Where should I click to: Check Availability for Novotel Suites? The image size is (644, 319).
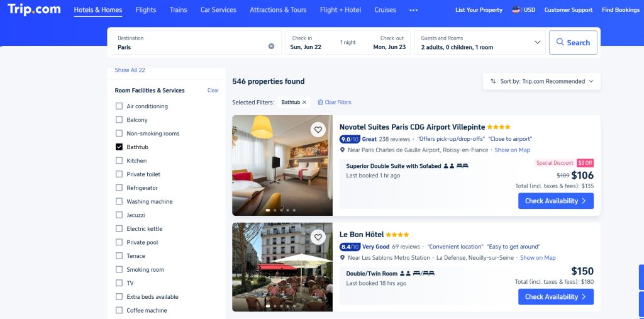click(556, 201)
